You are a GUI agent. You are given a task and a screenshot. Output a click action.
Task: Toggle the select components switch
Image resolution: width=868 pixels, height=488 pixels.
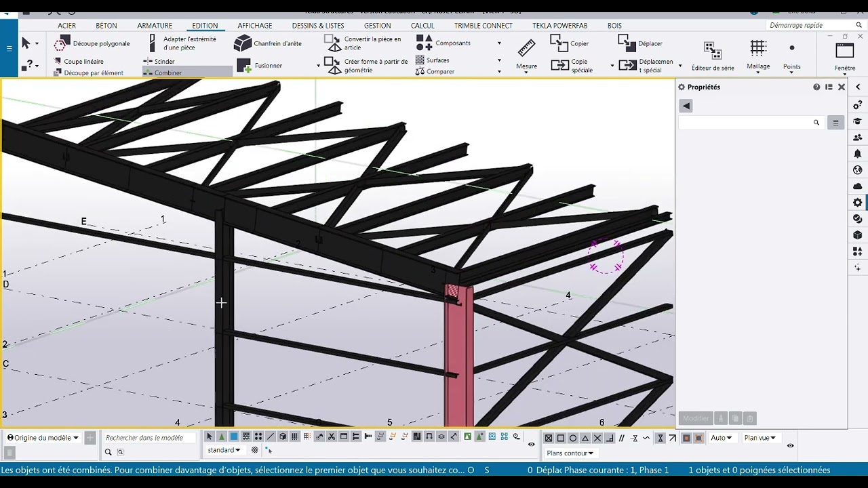222,436
